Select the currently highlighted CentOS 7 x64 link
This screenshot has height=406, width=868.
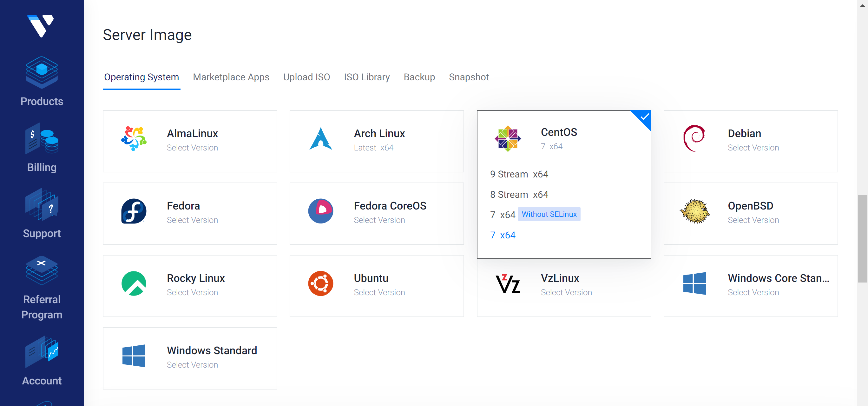pyautogui.click(x=503, y=235)
